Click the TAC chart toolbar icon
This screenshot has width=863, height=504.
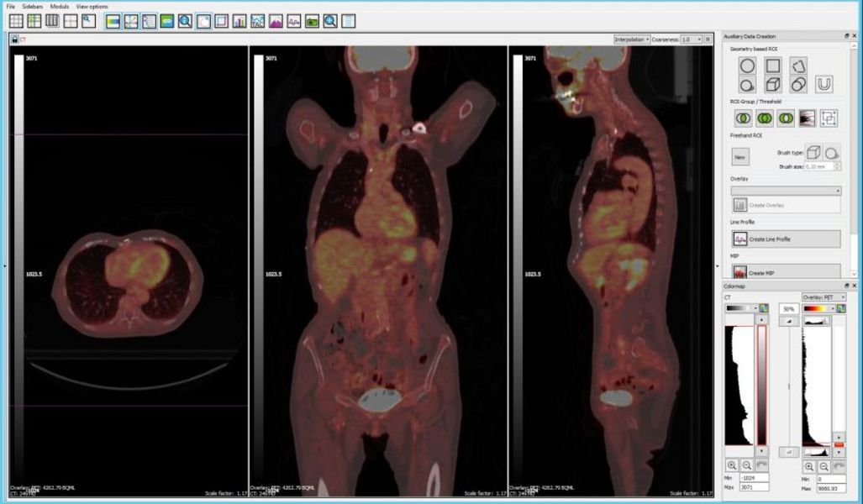(258, 21)
